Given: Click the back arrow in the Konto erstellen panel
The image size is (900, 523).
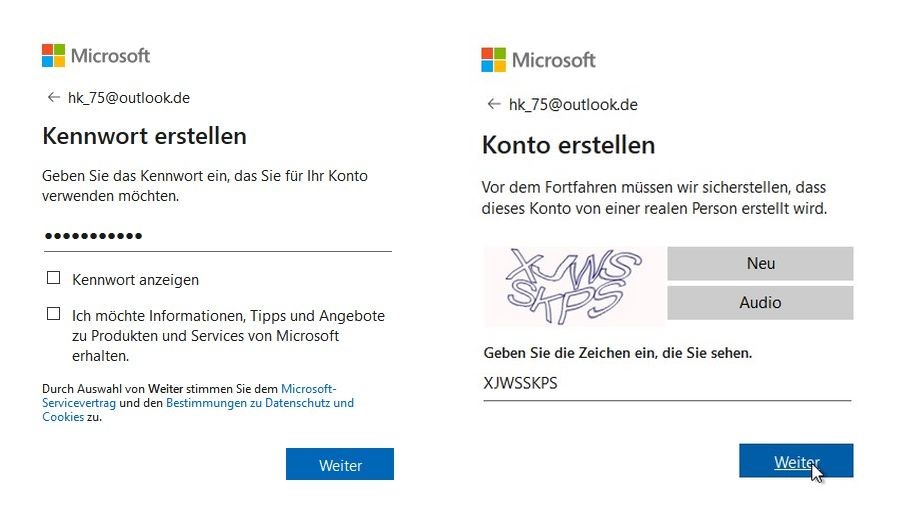Looking at the screenshot, I should pos(494,104).
